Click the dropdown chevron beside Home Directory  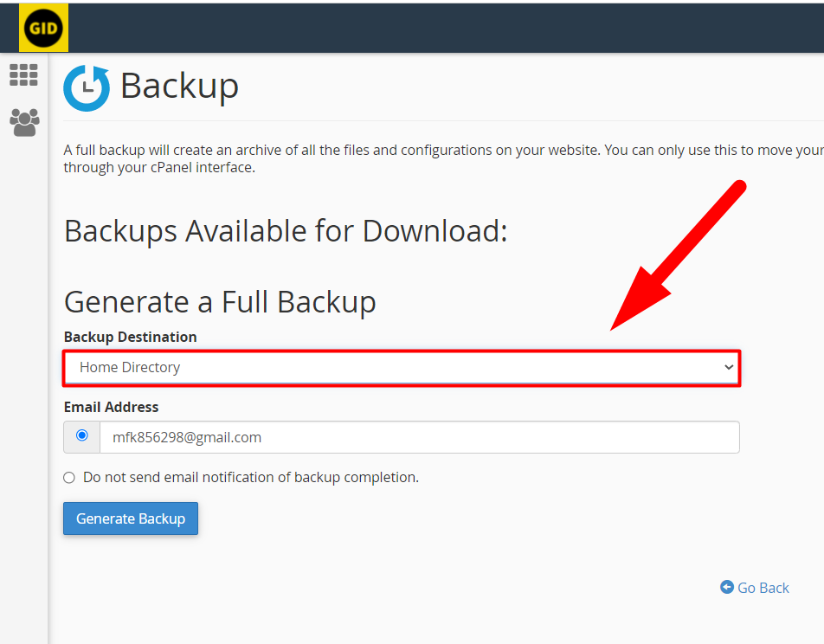pyautogui.click(x=729, y=367)
